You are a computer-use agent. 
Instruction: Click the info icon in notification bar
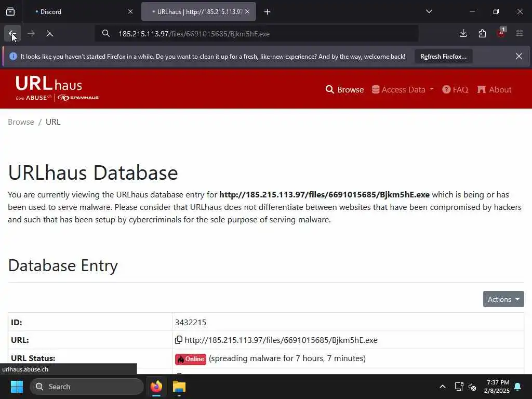[x=13, y=56]
